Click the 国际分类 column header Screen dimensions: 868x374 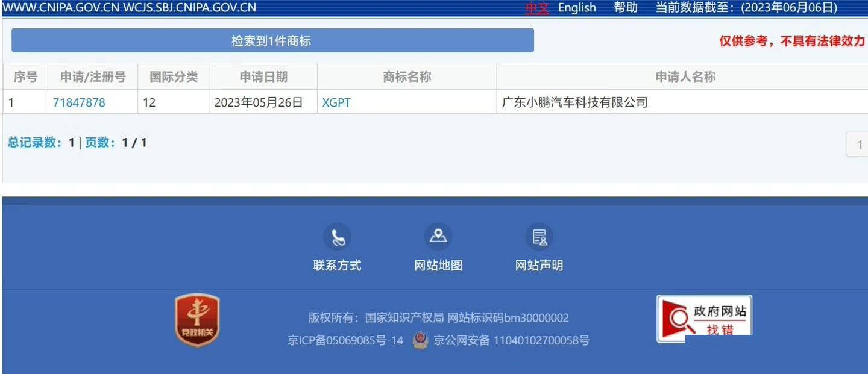pos(174,77)
